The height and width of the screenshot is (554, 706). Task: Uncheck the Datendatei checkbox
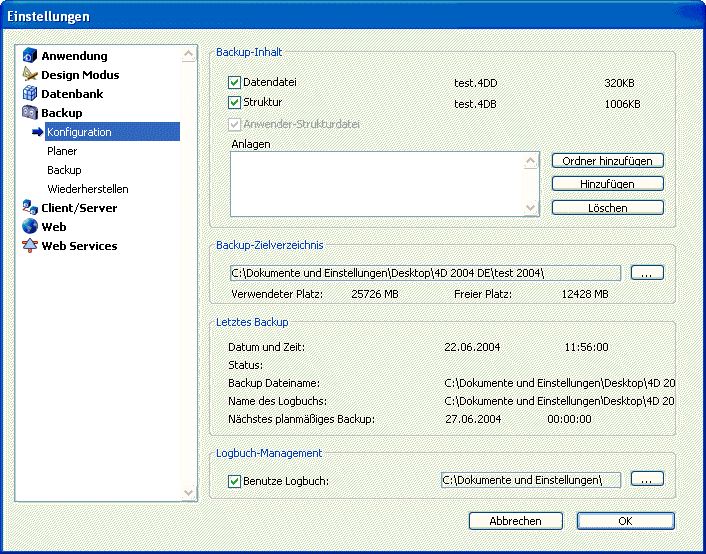235,83
